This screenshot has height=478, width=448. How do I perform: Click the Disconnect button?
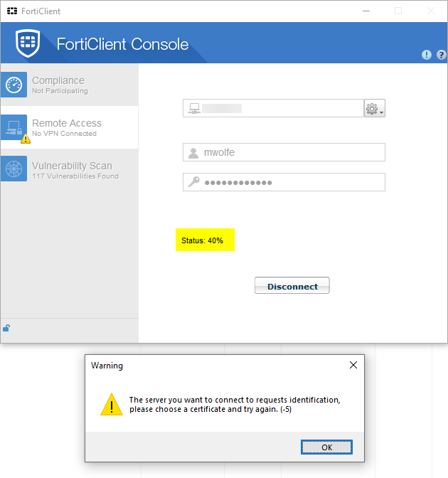pyautogui.click(x=292, y=286)
